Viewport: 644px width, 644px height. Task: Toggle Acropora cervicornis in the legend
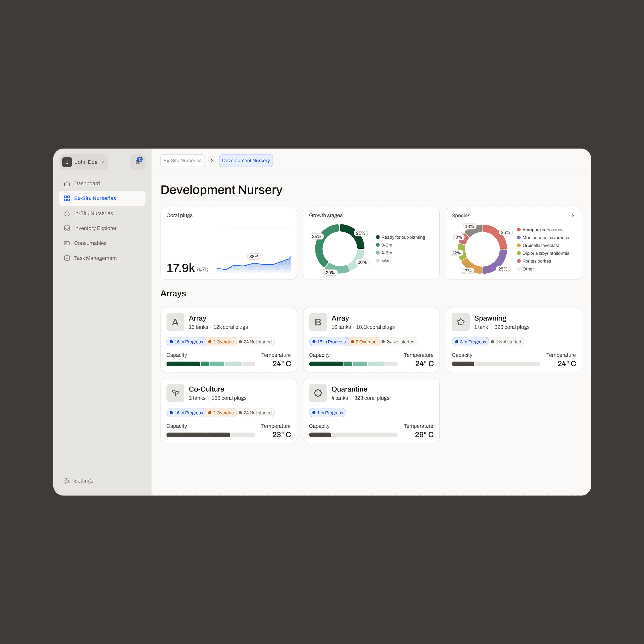[x=542, y=230]
